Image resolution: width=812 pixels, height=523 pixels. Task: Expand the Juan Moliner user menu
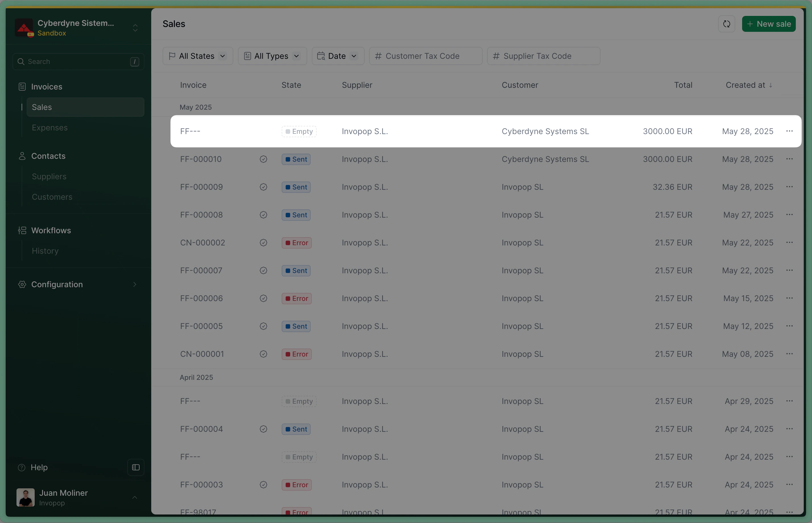(x=134, y=497)
